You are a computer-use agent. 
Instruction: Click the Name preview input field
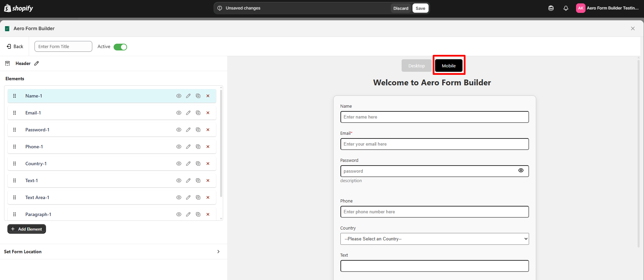tap(434, 117)
